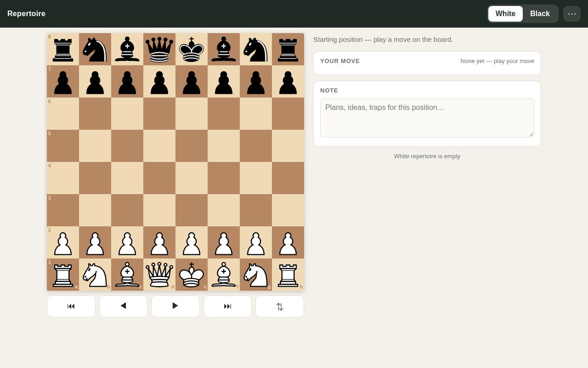Select the black king on e8
The width and height of the screenshot is (588, 368).
point(192,49)
